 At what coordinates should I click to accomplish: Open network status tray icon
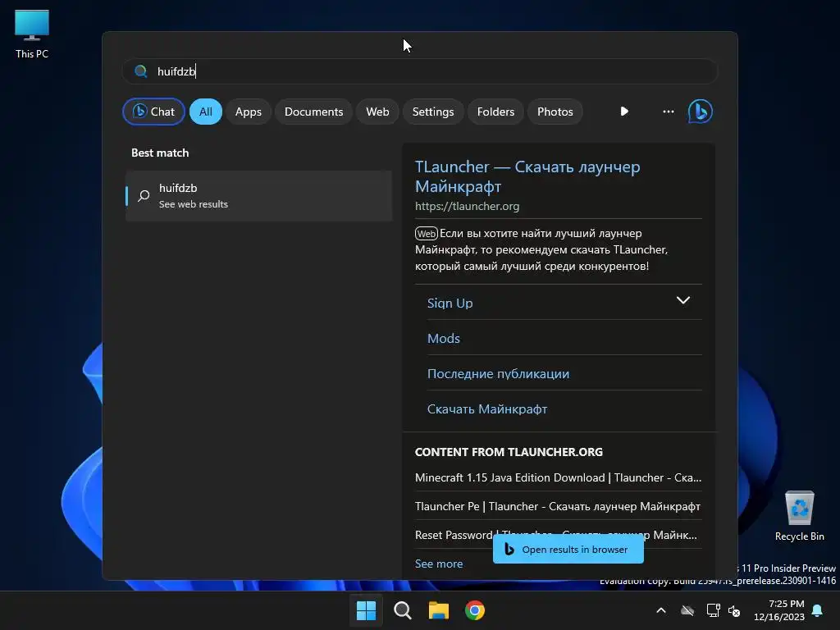pos(713,610)
